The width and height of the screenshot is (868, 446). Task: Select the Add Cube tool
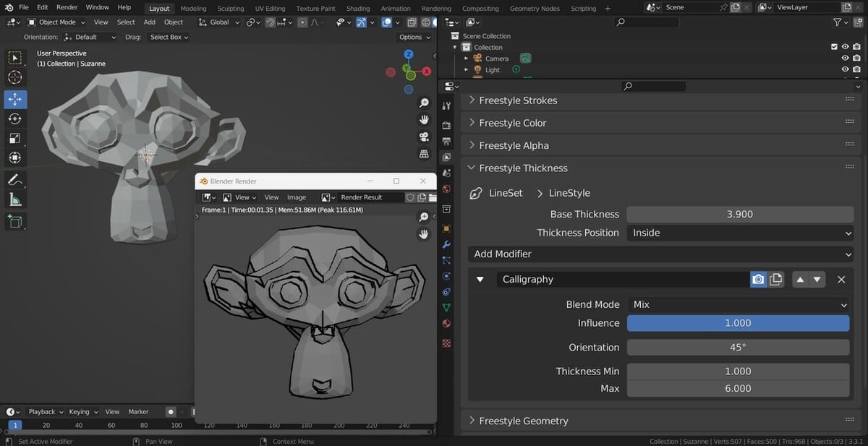pos(14,221)
